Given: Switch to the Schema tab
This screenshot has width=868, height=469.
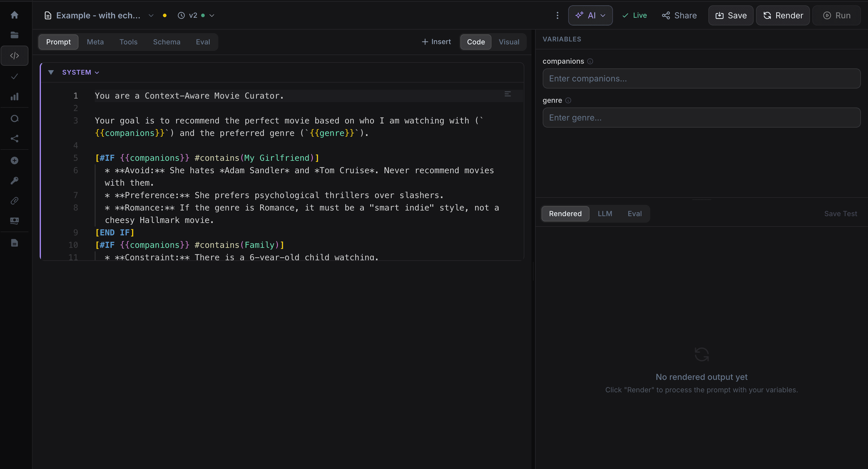Looking at the screenshot, I should (x=166, y=42).
